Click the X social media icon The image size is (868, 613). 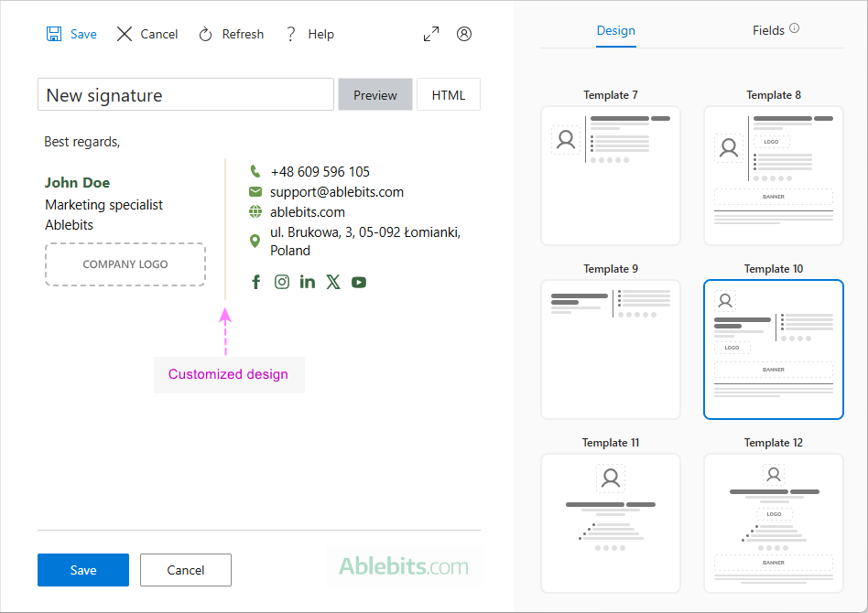coord(333,282)
